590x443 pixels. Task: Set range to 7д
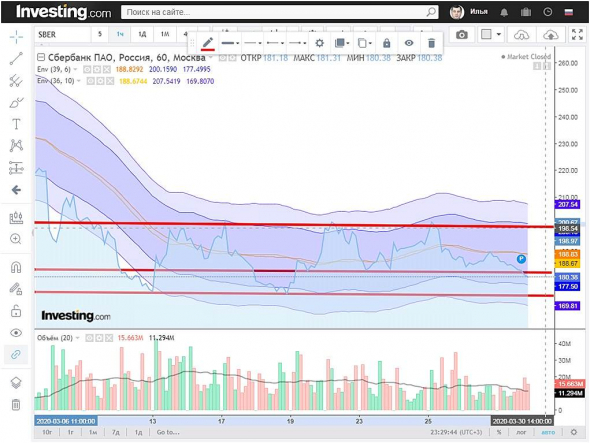(x=116, y=432)
